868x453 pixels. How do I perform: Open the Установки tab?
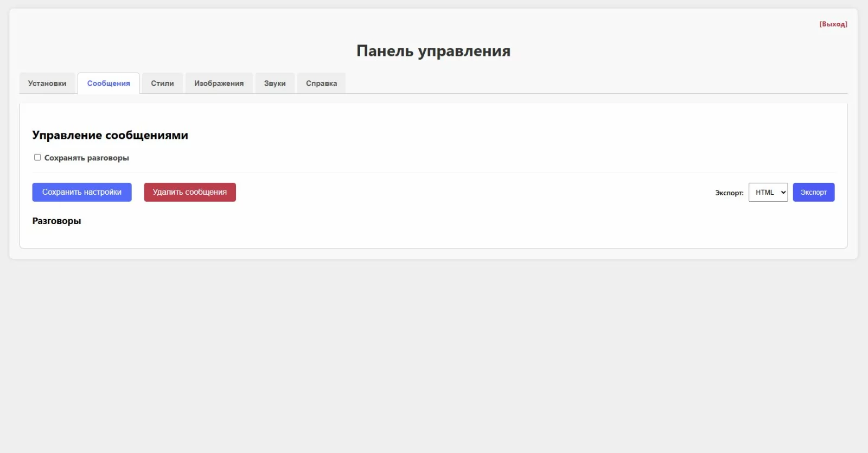(x=47, y=84)
